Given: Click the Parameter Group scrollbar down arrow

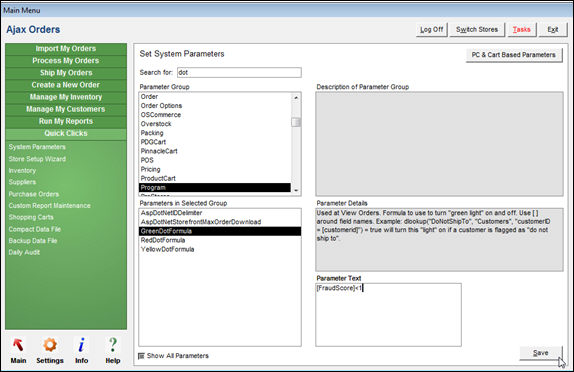Looking at the screenshot, I should [296, 190].
